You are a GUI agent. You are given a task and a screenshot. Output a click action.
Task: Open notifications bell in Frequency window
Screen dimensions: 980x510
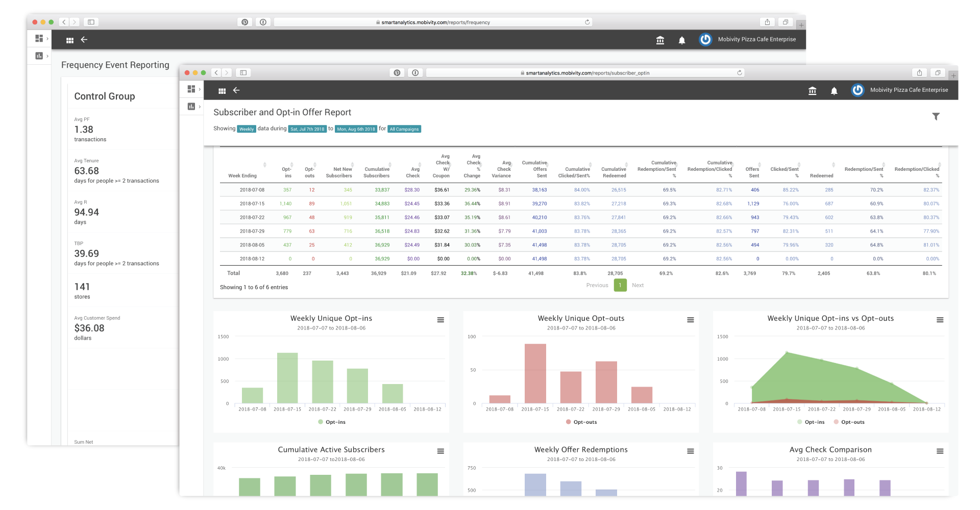tap(682, 40)
